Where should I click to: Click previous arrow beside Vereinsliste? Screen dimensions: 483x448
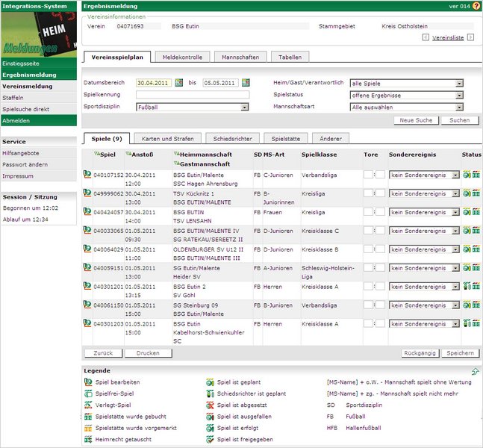tap(426, 37)
